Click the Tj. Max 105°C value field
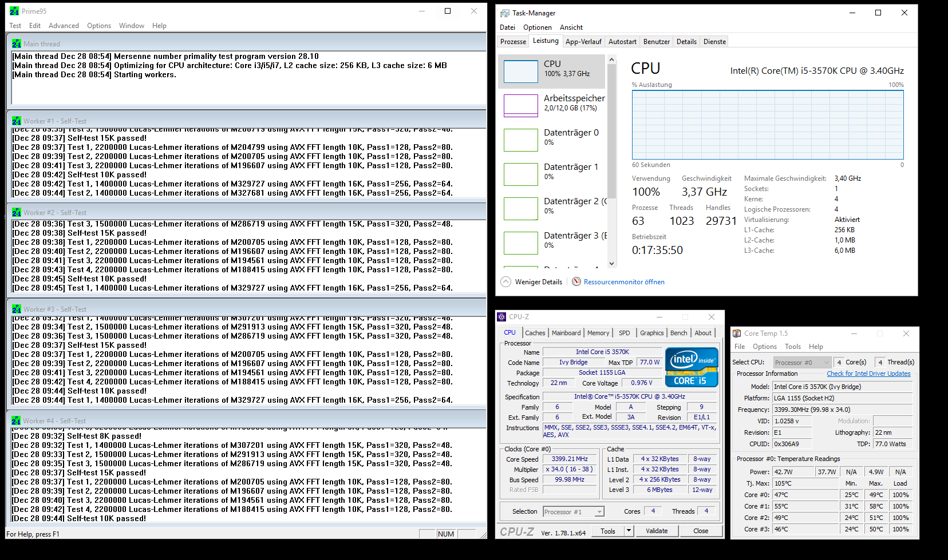 806,483
